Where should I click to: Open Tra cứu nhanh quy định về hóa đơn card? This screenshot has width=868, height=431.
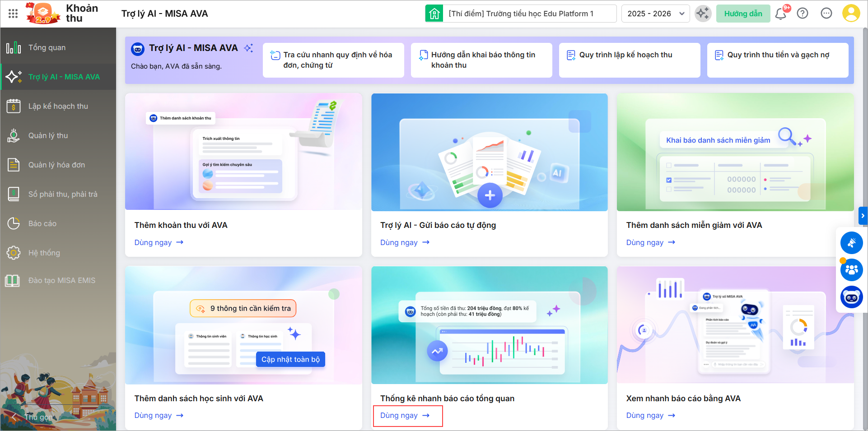click(x=333, y=60)
